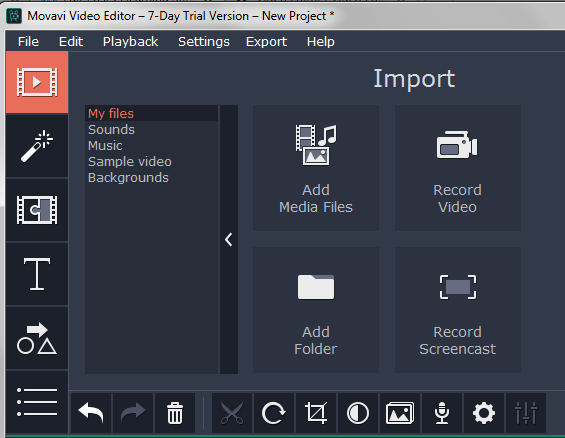Open clip properties gear icon
This screenshot has width=565, height=438.
484,413
